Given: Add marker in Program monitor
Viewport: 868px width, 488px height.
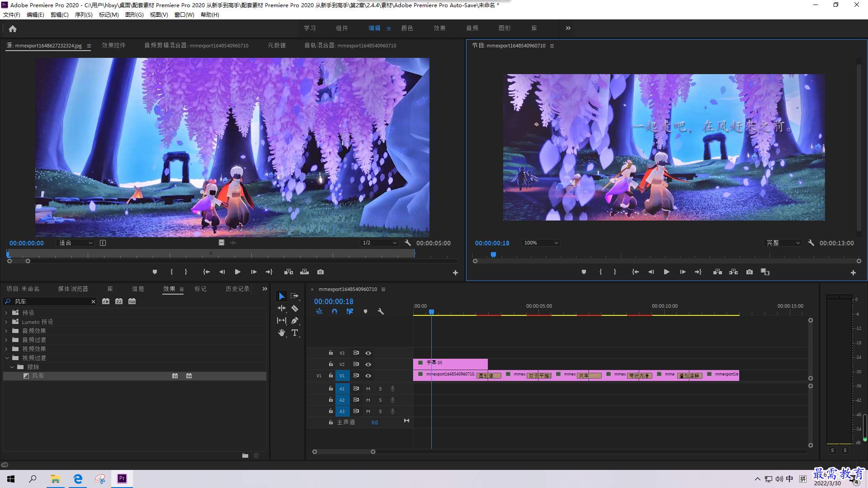Looking at the screenshot, I should pos(584,272).
